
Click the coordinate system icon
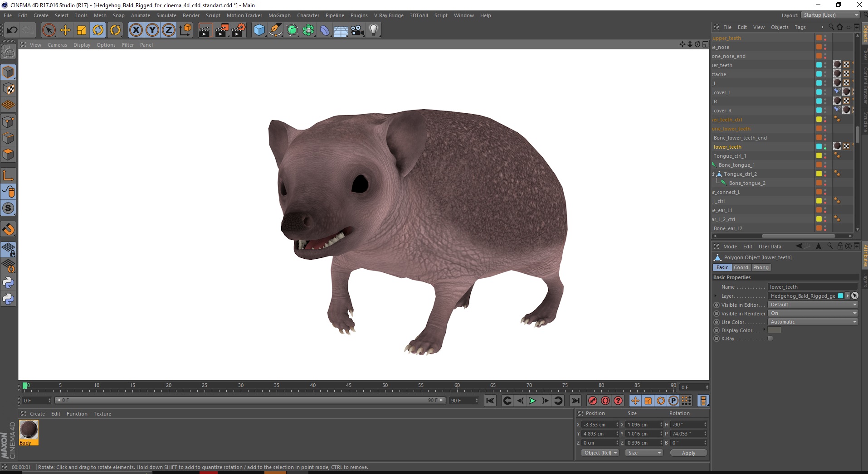coord(185,30)
